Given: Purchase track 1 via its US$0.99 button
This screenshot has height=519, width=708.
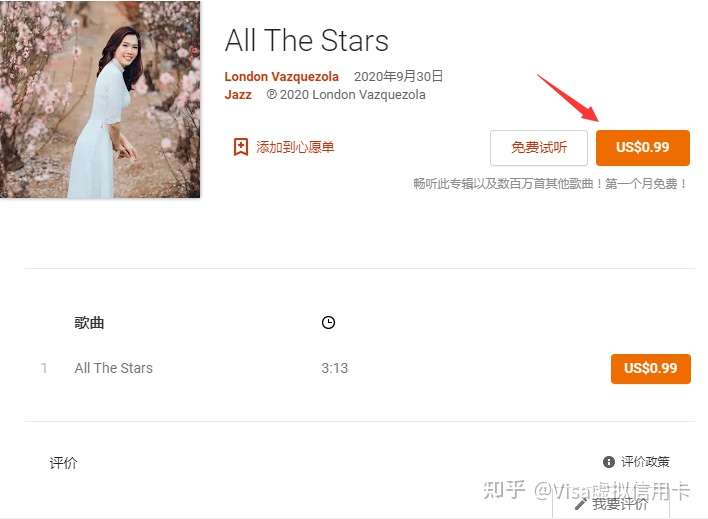Looking at the screenshot, I should pyautogui.click(x=651, y=369).
